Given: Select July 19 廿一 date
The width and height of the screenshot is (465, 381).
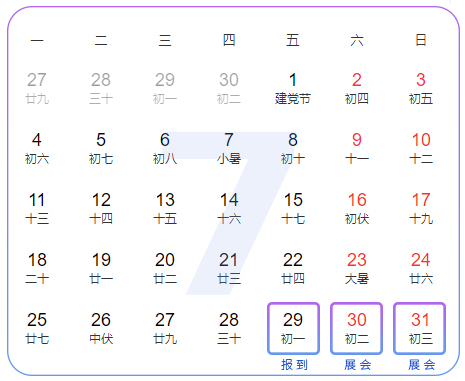Looking at the screenshot, I should click(101, 269).
